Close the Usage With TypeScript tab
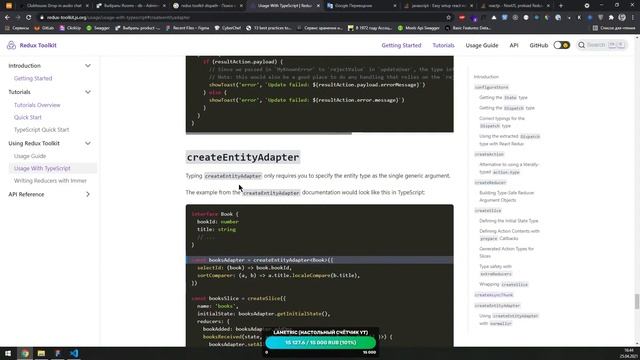Screen dimensions: 640x360 [x=318, y=6]
